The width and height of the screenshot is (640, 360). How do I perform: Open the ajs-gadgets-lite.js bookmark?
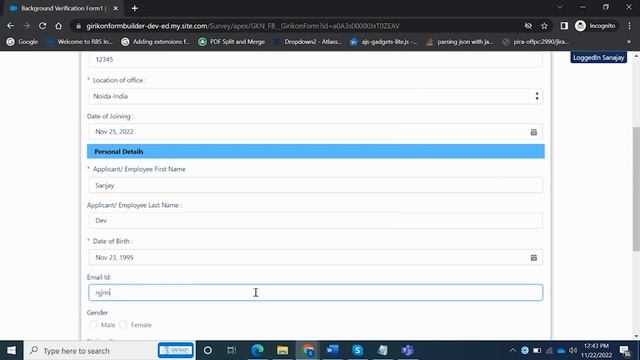384,42
